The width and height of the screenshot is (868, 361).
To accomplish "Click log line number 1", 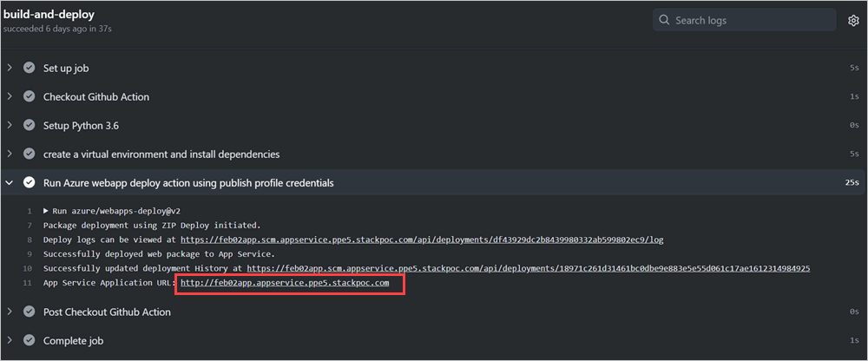I will 29,211.
